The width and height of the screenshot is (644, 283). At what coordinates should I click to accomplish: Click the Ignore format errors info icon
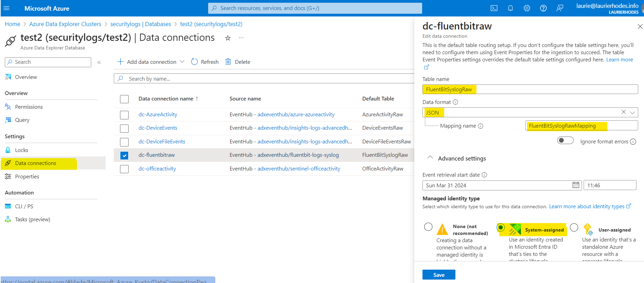point(633,142)
